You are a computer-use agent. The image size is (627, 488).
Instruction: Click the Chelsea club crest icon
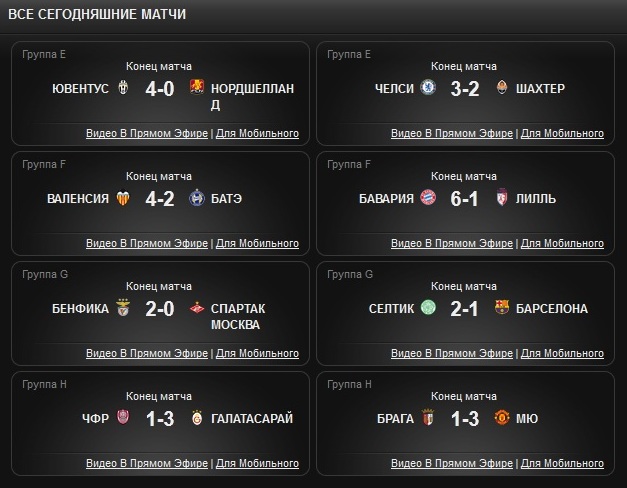click(x=429, y=88)
